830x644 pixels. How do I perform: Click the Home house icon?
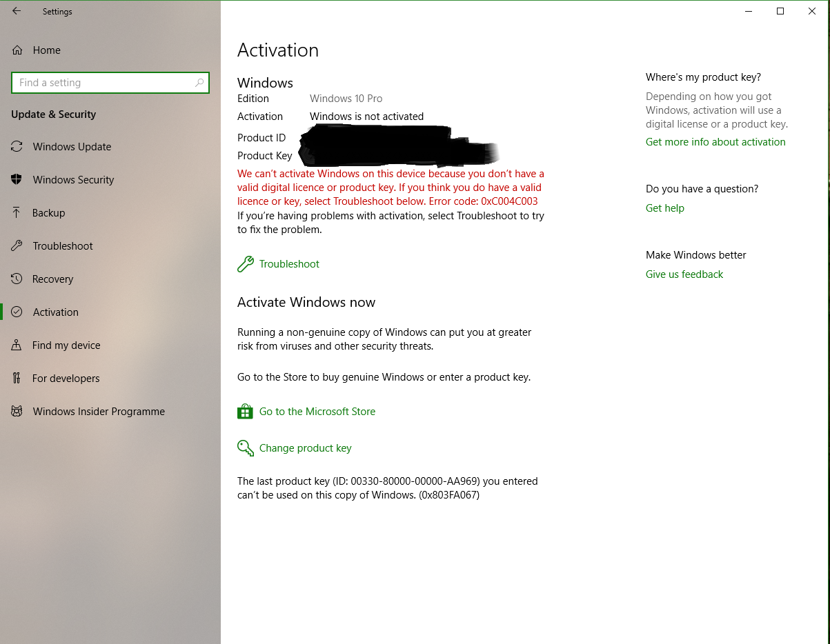click(17, 50)
